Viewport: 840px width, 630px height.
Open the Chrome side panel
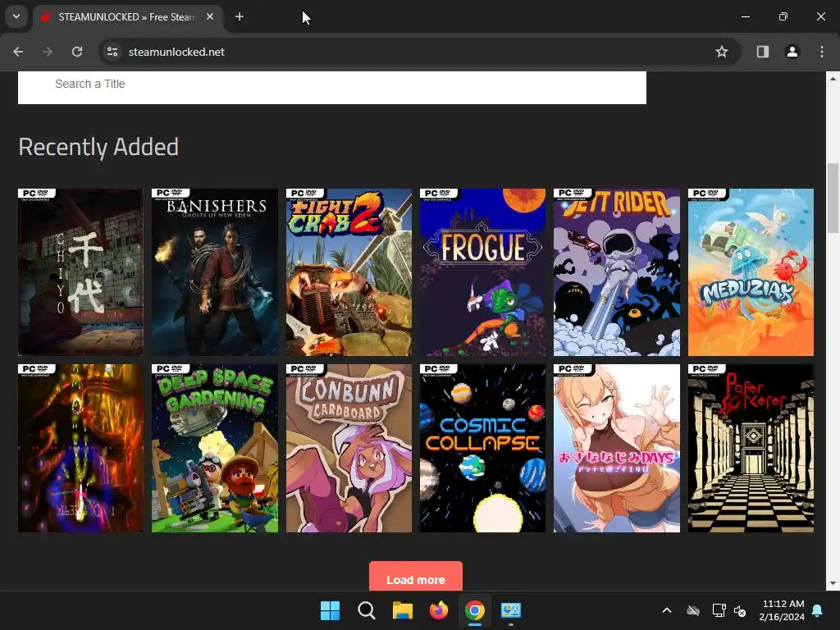(762, 52)
